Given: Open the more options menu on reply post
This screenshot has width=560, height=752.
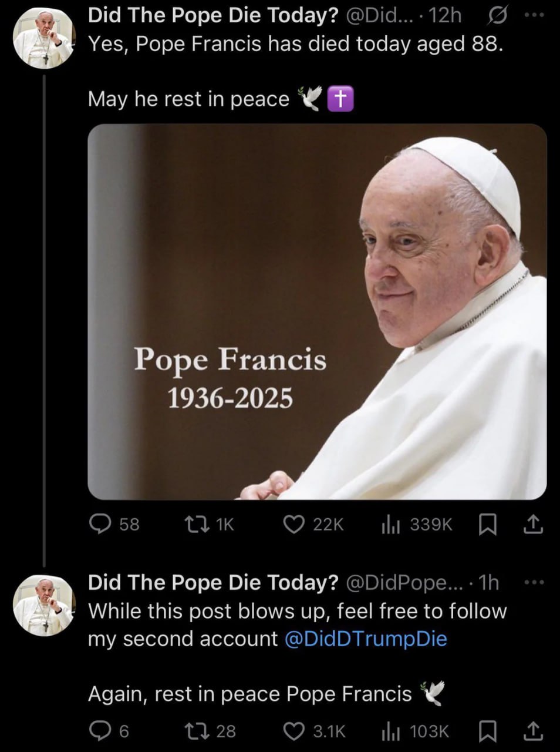Looking at the screenshot, I should [533, 582].
